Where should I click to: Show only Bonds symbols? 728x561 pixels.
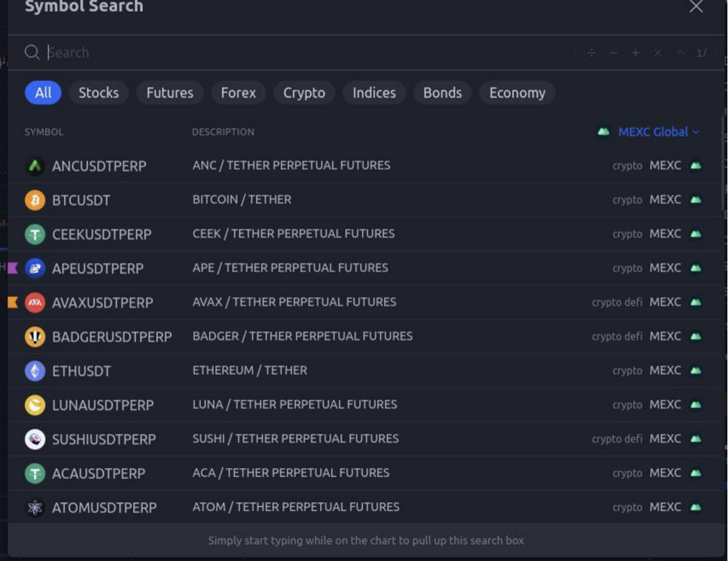[443, 92]
